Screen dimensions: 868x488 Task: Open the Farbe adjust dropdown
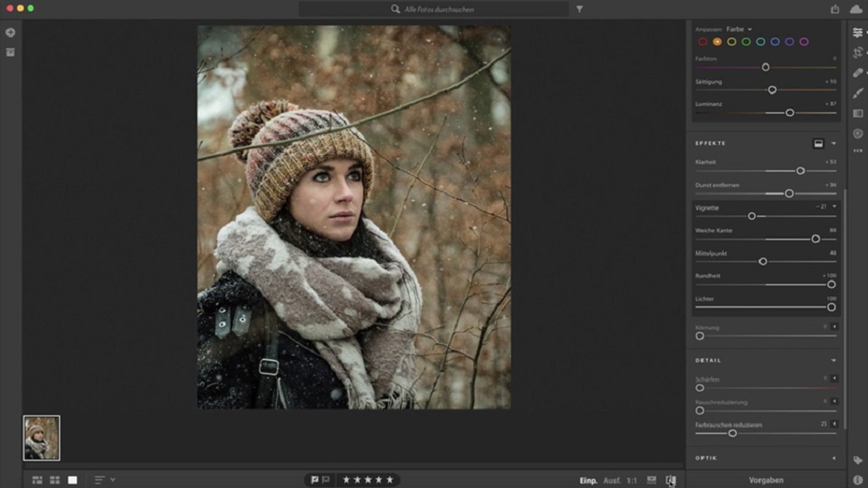[739, 29]
